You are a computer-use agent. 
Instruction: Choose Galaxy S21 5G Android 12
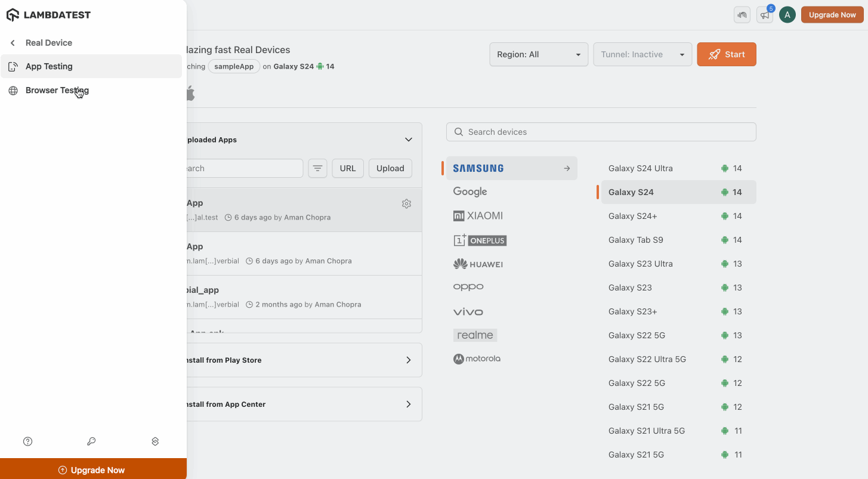click(x=679, y=407)
